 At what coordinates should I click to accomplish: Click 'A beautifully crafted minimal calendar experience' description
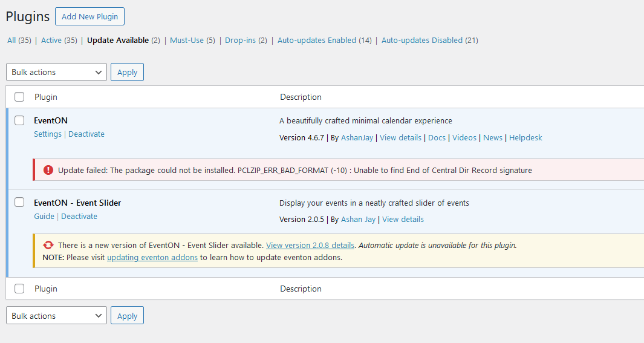(365, 121)
